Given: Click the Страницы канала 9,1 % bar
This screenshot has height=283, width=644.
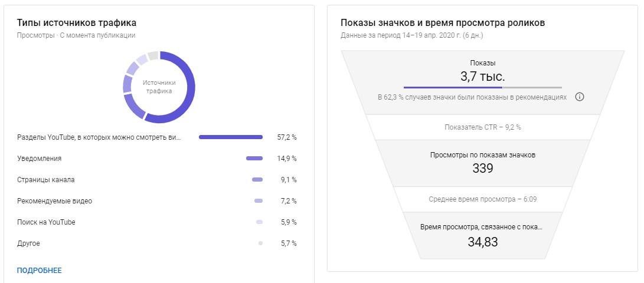Looking at the screenshot, I should tap(257, 180).
